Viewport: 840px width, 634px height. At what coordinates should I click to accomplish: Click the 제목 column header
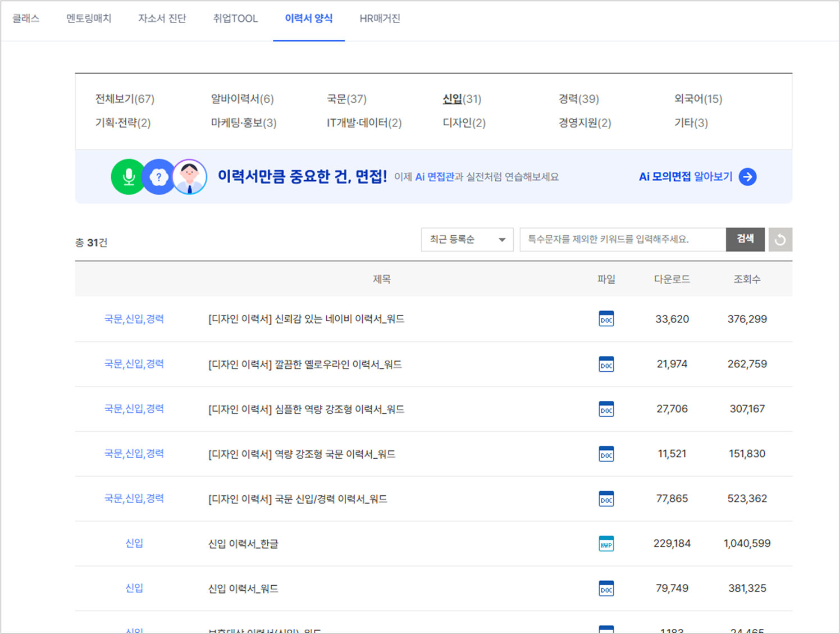click(x=382, y=279)
